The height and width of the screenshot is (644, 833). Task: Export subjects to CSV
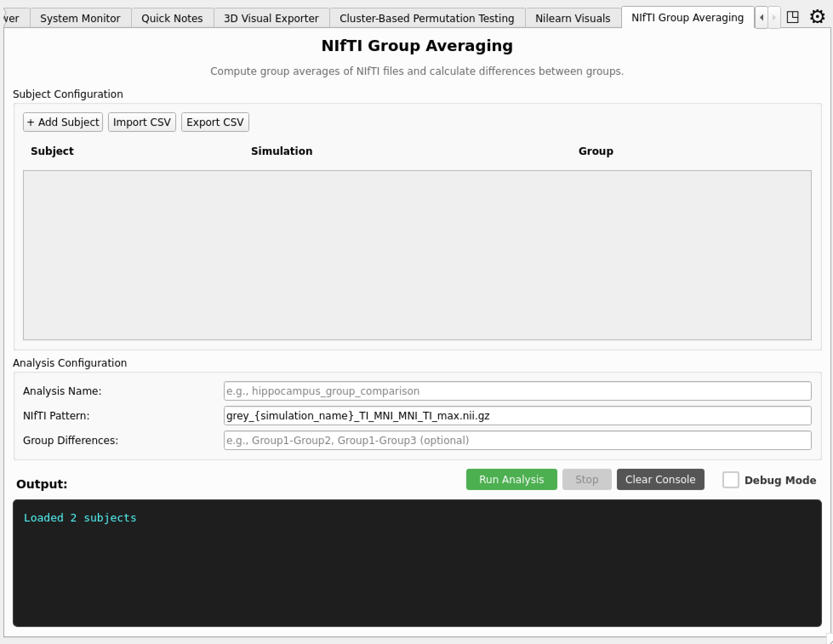215,122
